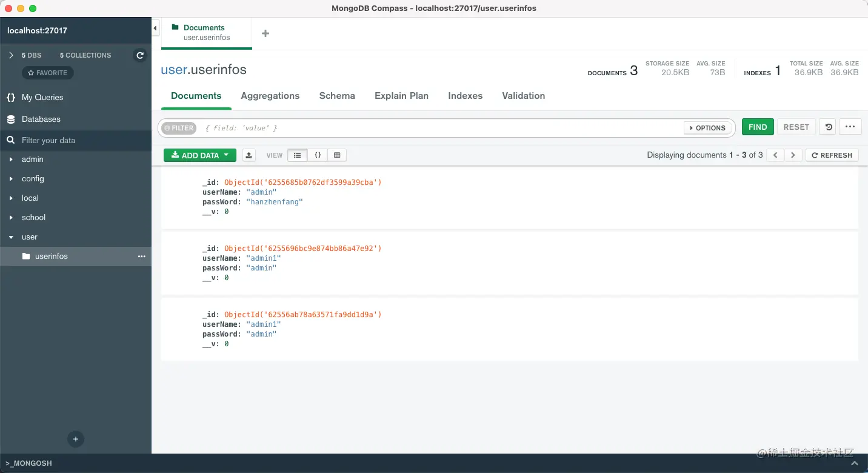Open My Queries in the sidebar
Image resolution: width=868 pixels, height=473 pixels.
pyautogui.click(x=42, y=97)
